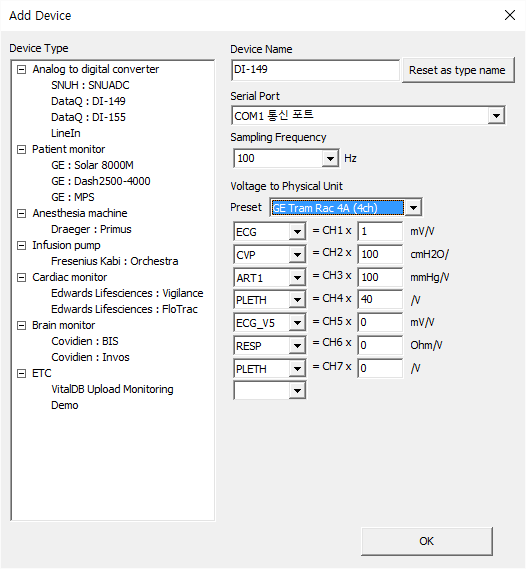This screenshot has width=526, height=569.
Task: Select GE : MPS monitor
Action: click(73, 197)
